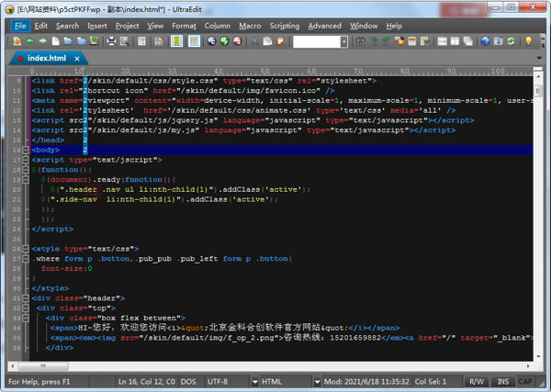551x392 pixels.
Task: Click the green Forward arrow icon
Action: pos(42,41)
